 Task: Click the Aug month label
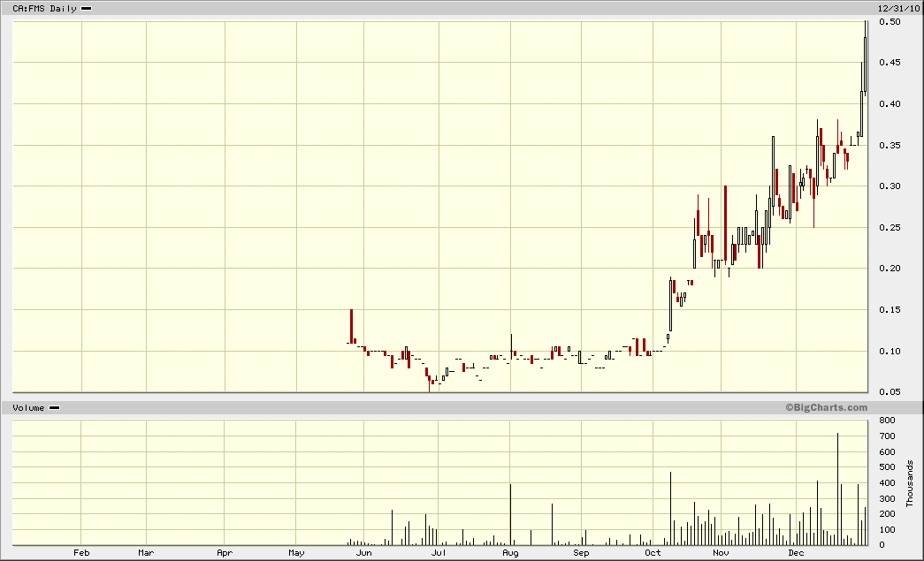(x=510, y=553)
